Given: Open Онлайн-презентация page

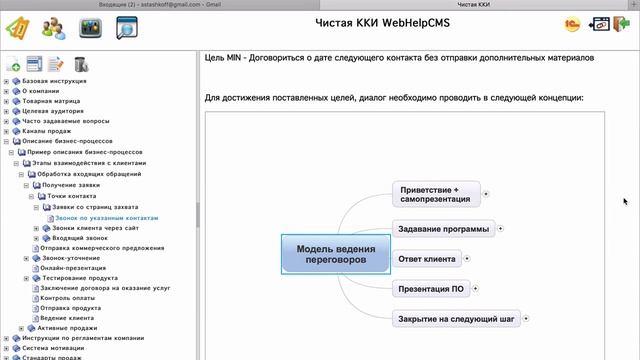Looking at the screenshot, I should point(73,268).
